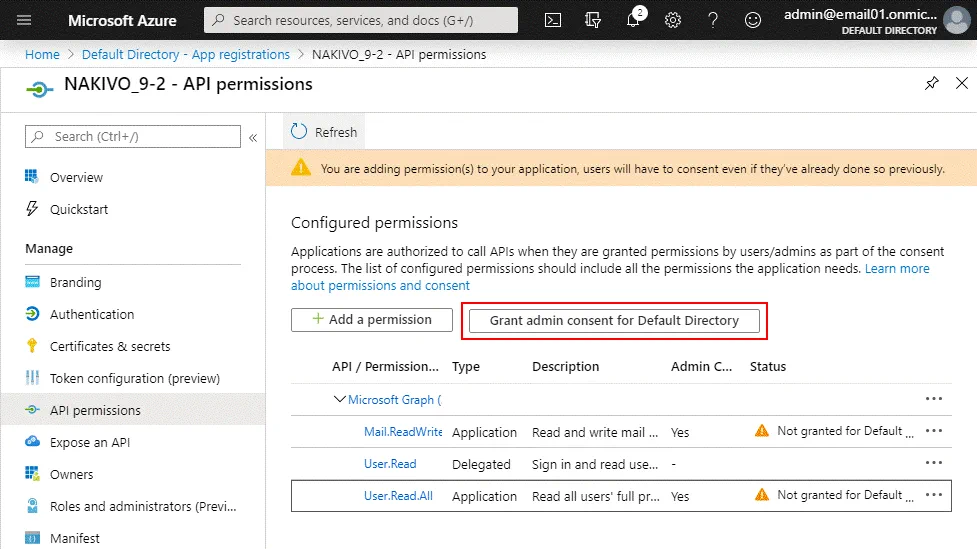Open the User.Read permission link
The image size is (977, 549).
(x=390, y=464)
